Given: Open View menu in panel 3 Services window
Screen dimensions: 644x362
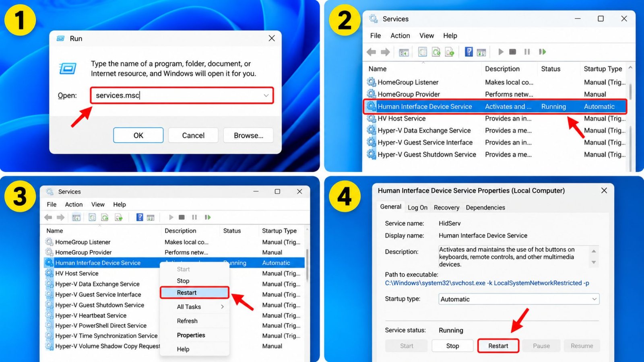Looking at the screenshot, I should point(98,204).
